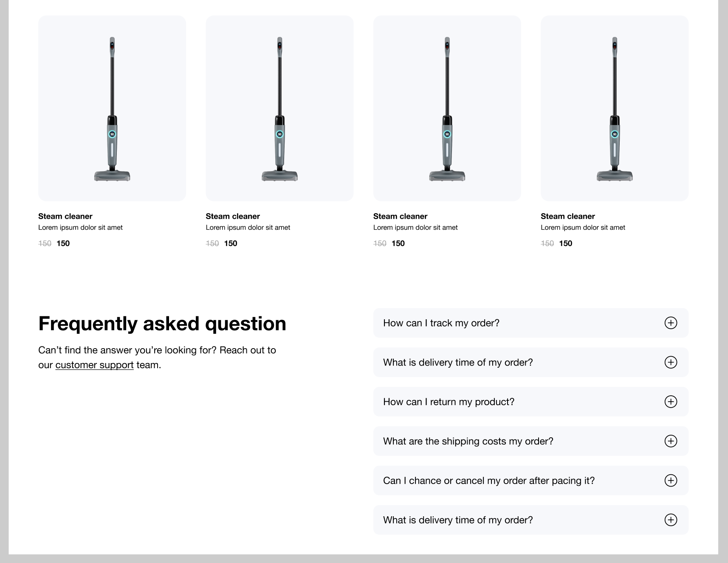Select the second steam cleaner product image
This screenshot has height=563, width=728.
[279, 109]
